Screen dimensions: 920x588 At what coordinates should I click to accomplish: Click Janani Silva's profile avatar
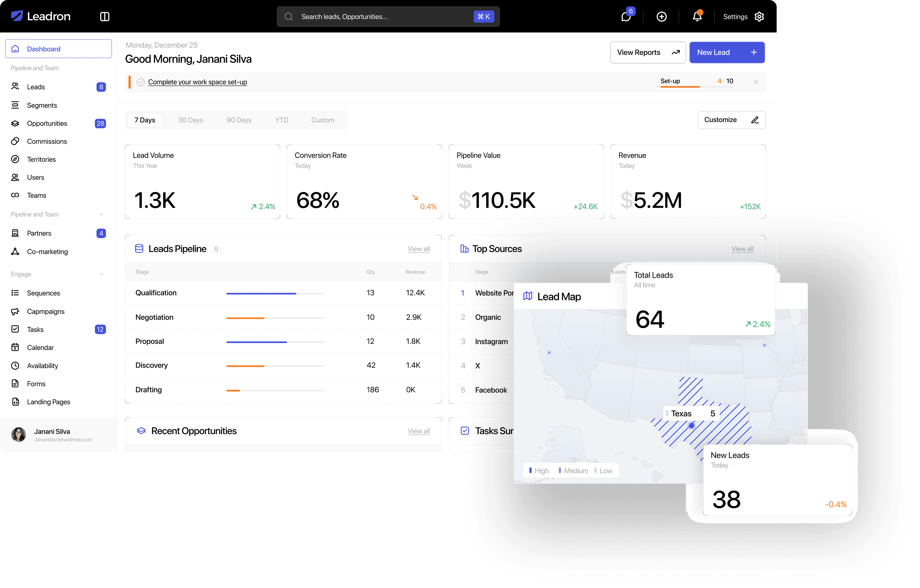18,434
